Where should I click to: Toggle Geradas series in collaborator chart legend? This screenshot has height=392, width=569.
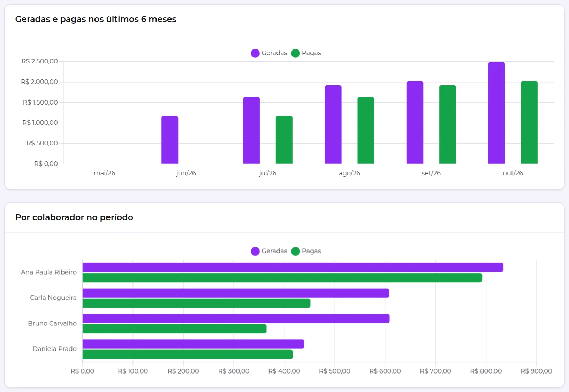click(269, 251)
